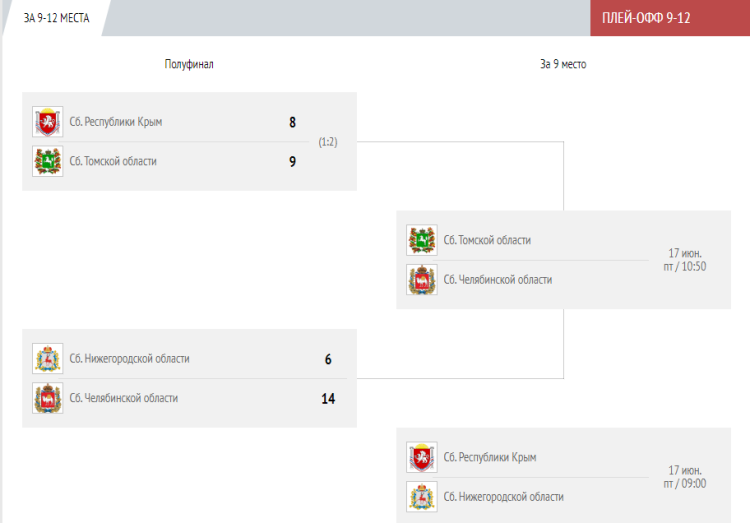
Task: Open Сб. Томской области semifinal team link
Action: point(113,161)
